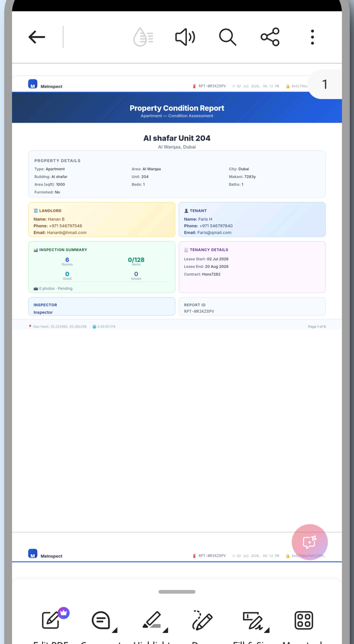This screenshot has width=354, height=644.
Task: Tap the back arrow
Action: [x=37, y=37]
